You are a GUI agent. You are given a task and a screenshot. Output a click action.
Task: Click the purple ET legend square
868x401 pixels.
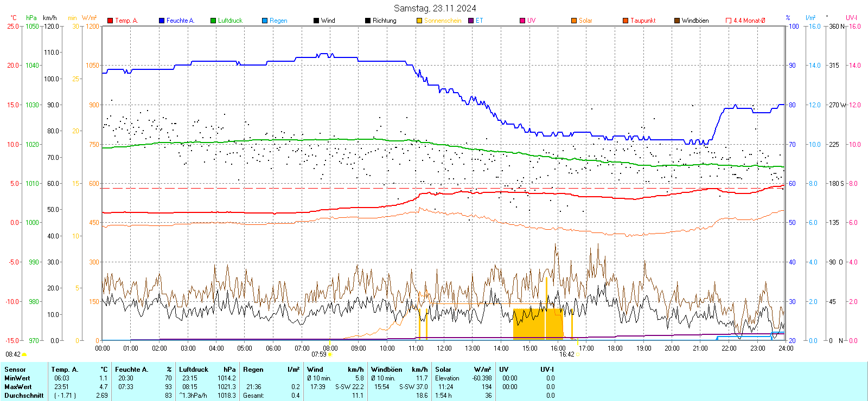click(471, 21)
